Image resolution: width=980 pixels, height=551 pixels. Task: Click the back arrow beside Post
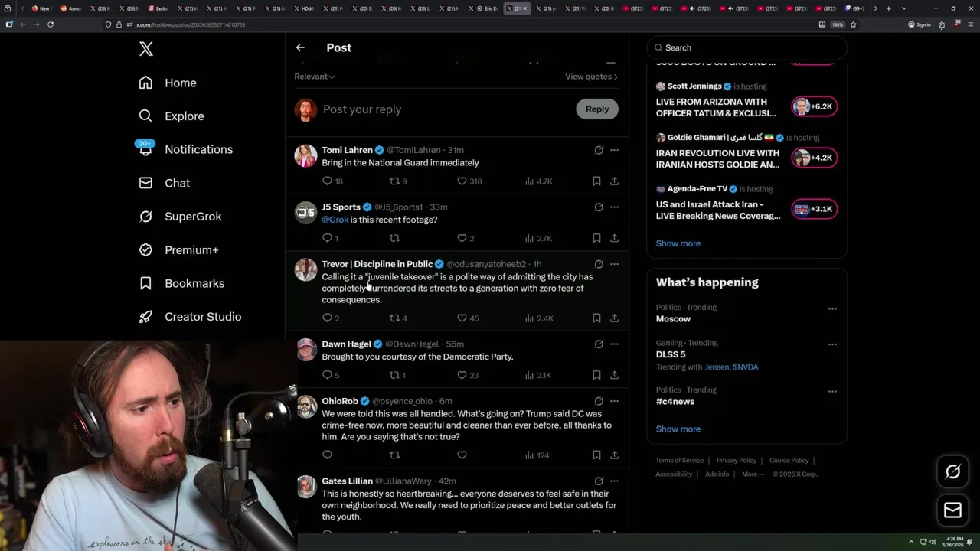(x=300, y=47)
